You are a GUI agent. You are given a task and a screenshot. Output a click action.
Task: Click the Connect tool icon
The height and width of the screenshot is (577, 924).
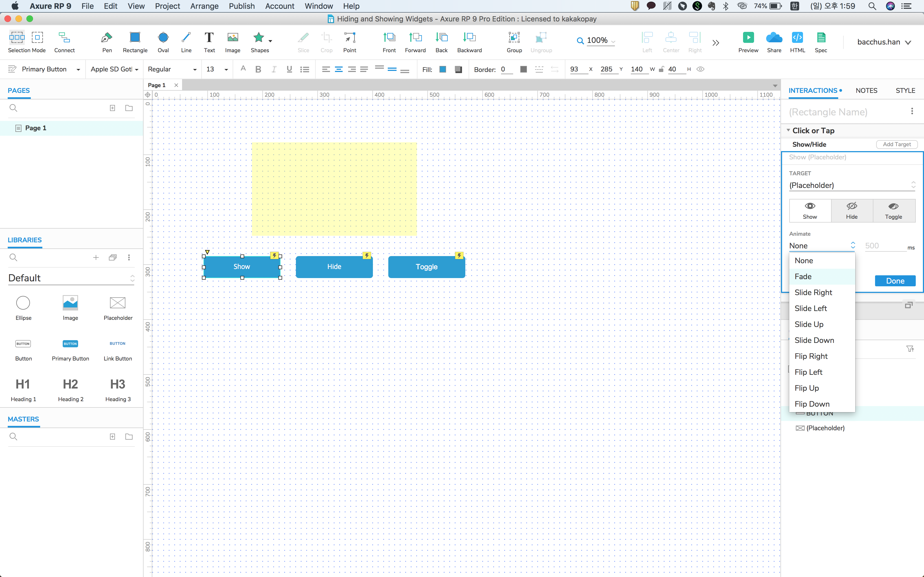64,38
